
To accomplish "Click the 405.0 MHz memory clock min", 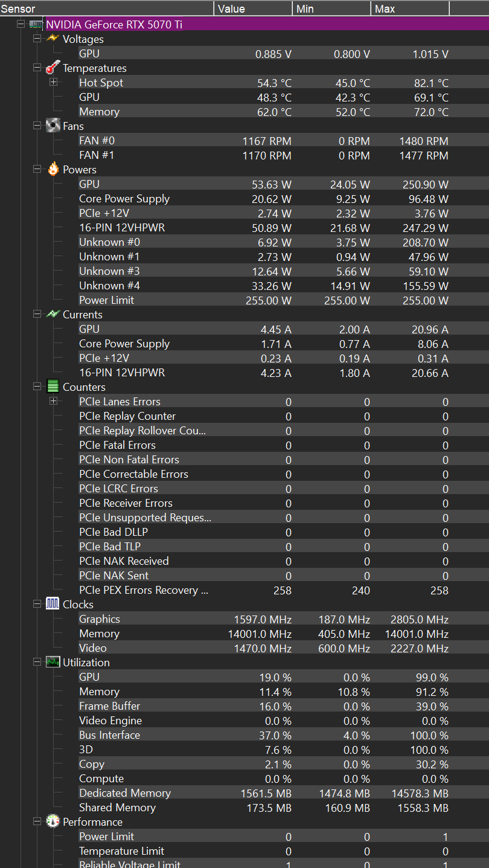I will point(344,634).
